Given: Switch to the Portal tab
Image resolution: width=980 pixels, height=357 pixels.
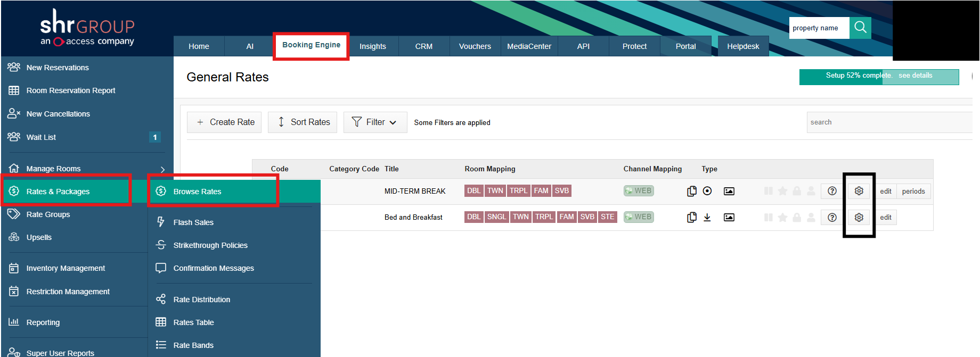Looking at the screenshot, I should point(685,46).
